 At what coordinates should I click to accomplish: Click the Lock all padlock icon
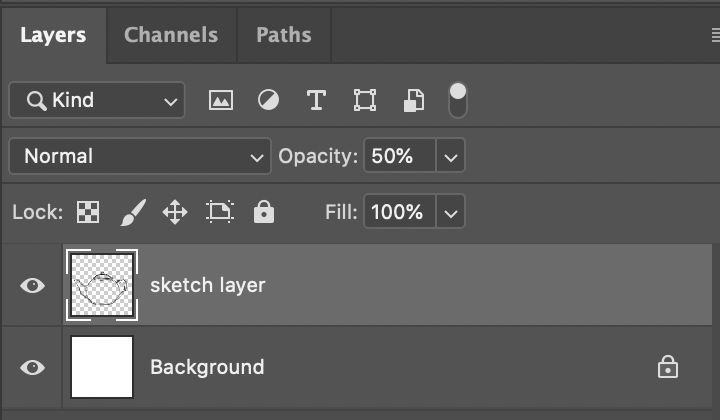pos(264,212)
